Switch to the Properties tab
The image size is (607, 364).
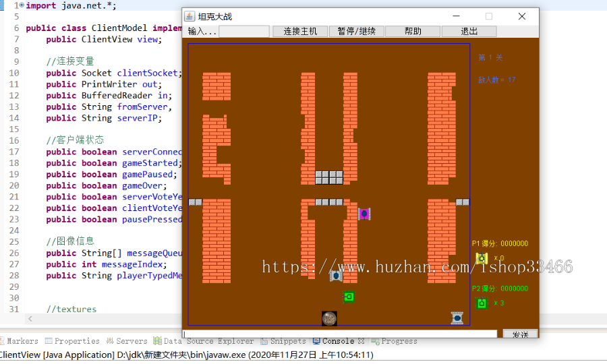pyautogui.click(x=72, y=341)
